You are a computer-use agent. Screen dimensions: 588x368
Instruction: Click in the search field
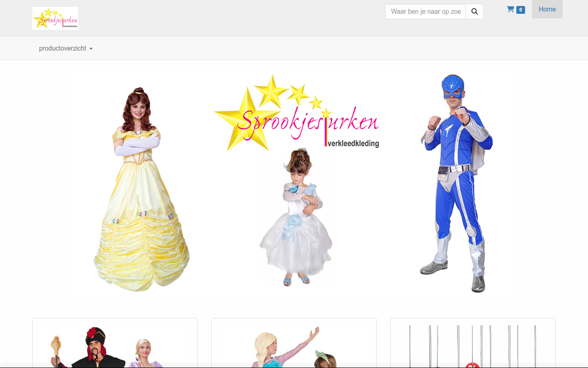[x=425, y=11]
